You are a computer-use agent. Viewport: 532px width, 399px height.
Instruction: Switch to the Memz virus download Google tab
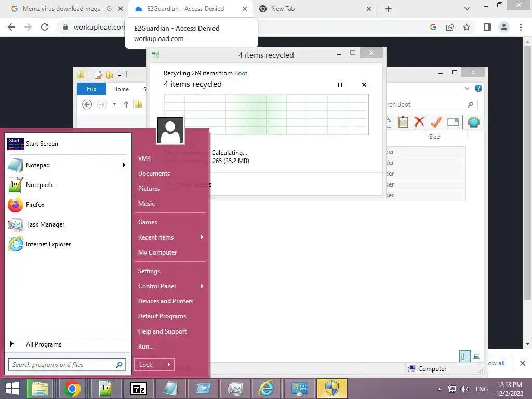[67, 9]
